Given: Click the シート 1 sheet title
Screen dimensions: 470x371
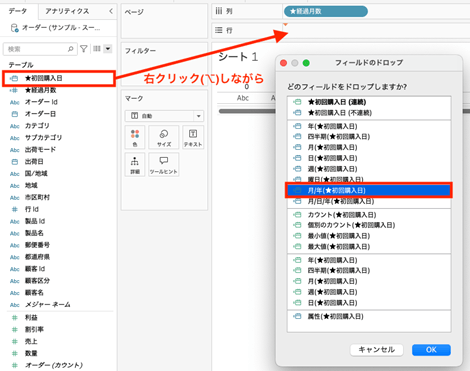Looking at the screenshot, I should click(238, 57).
